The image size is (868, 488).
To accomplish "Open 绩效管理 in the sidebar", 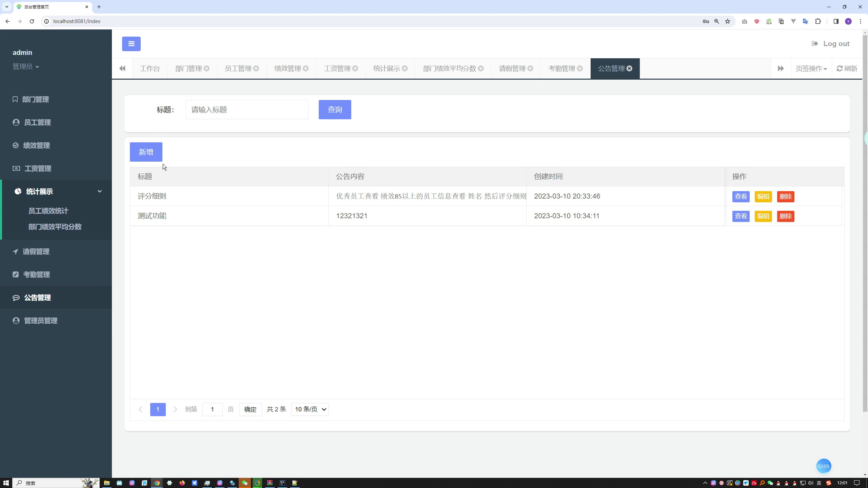I will point(56,145).
